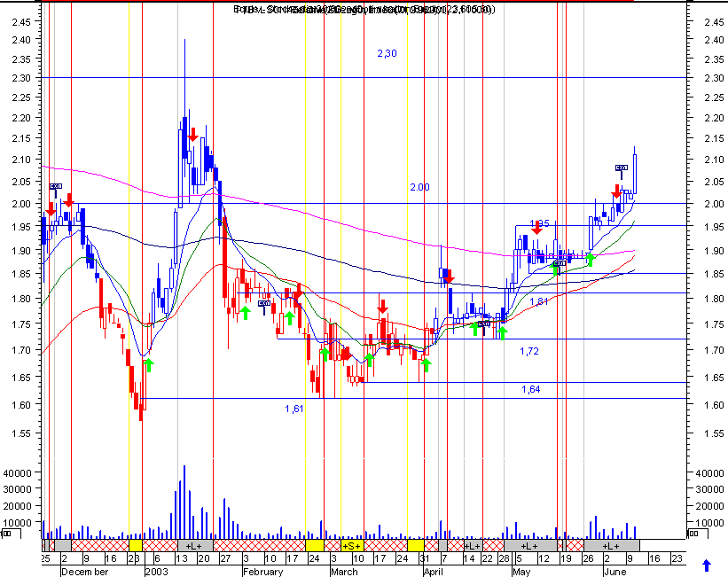Select the red sell arrow near April 7
Screen dimensions: 728x577
[449, 277]
